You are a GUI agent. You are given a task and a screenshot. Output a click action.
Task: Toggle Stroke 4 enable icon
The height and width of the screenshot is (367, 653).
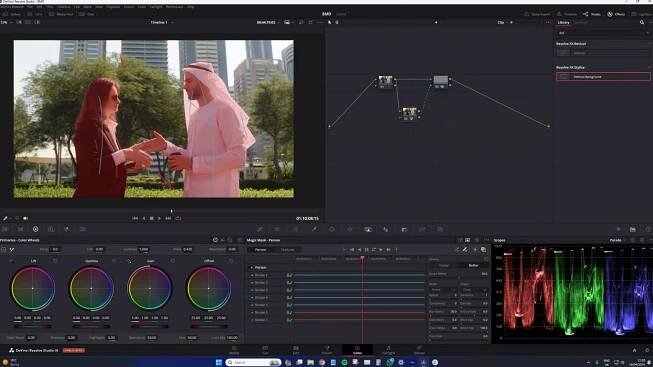(x=289, y=297)
